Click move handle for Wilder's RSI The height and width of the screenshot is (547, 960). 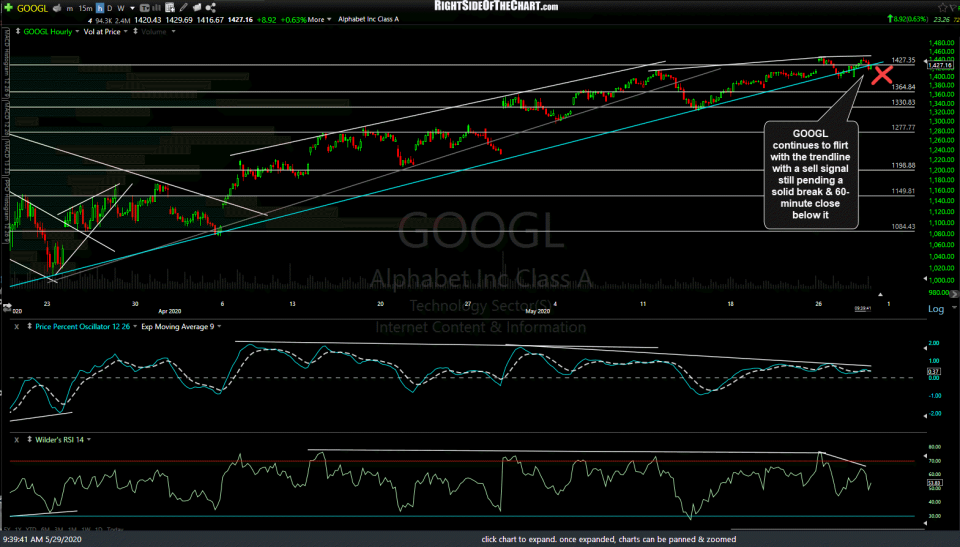29,440
